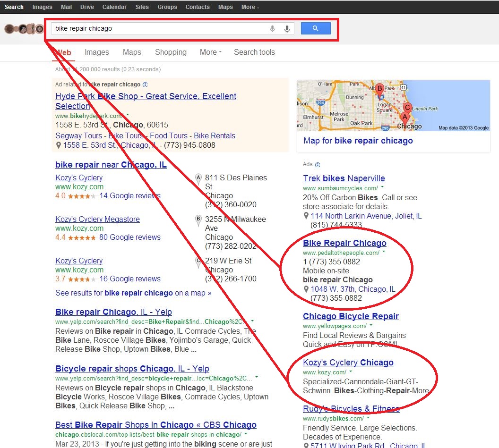This screenshot has height=448, width=499.
Task: Expand arrow beside 'Bike repair Chicago, IL - Yelp' URL
Action: [252, 321]
